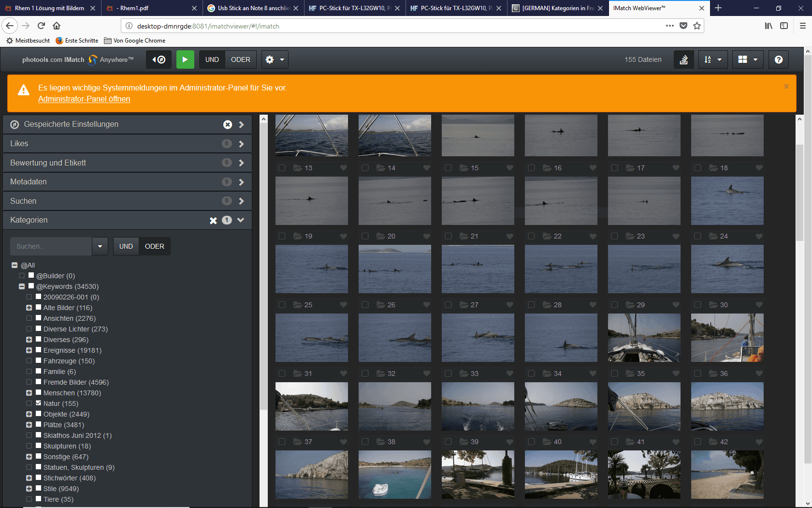The image size is (812, 508).
Task: Click the folder icon of image 14
Action: pyautogui.click(x=381, y=168)
